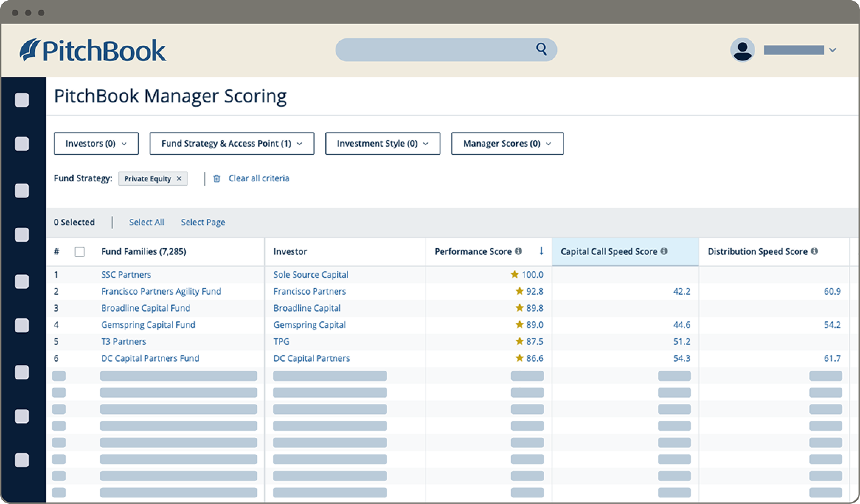This screenshot has width=860, height=504.
Task: Open Gemspring Capital investor link
Action: pos(309,325)
